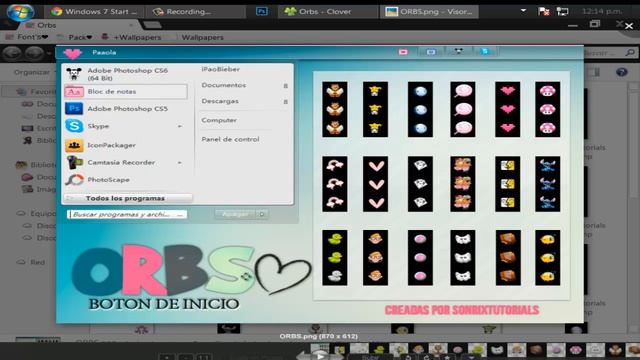The width and height of the screenshot is (640, 360).
Task: Open the Recording taskbar item
Action: pos(196,12)
